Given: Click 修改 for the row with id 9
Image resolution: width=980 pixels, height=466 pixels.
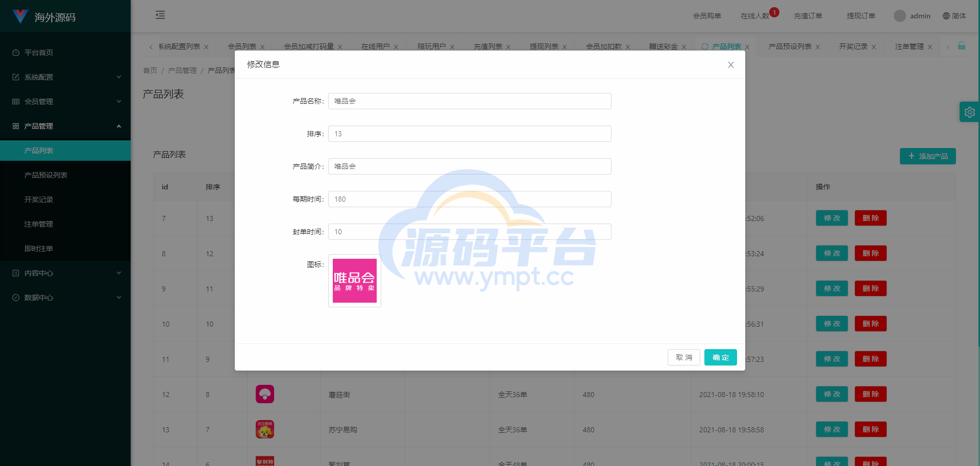Looking at the screenshot, I should [x=832, y=288].
